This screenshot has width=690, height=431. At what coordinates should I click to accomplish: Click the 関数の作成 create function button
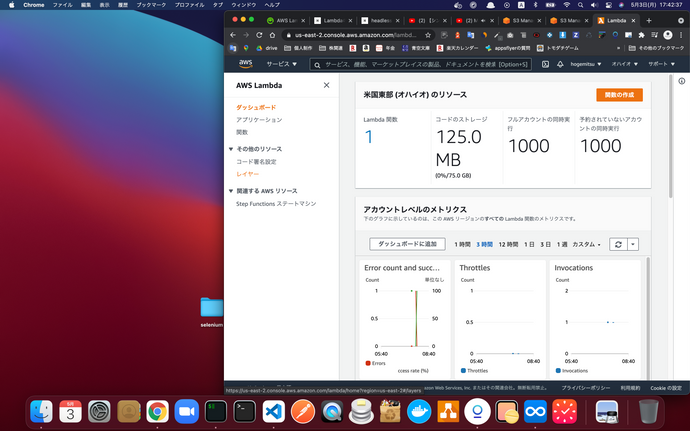[619, 95]
